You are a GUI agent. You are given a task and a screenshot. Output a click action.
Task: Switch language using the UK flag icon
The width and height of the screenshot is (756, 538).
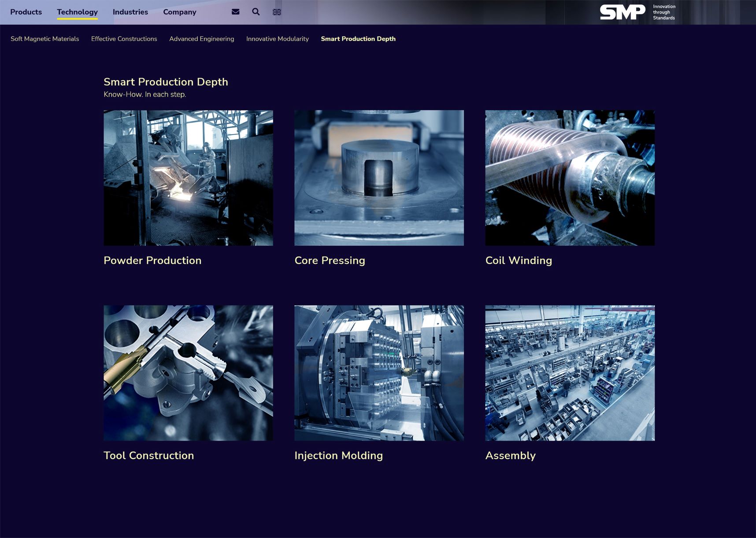pos(277,12)
